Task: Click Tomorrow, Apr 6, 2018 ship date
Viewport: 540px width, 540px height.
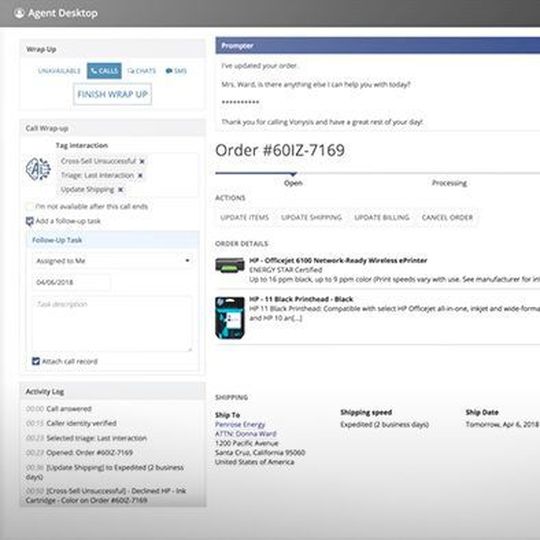Action: (502, 425)
